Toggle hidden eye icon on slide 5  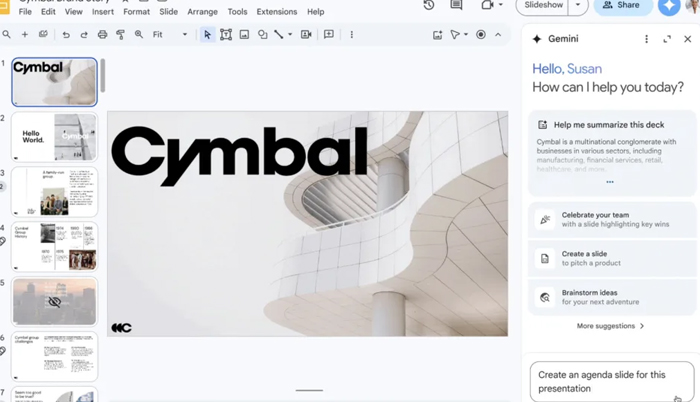pyautogui.click(x=54, y=302)
